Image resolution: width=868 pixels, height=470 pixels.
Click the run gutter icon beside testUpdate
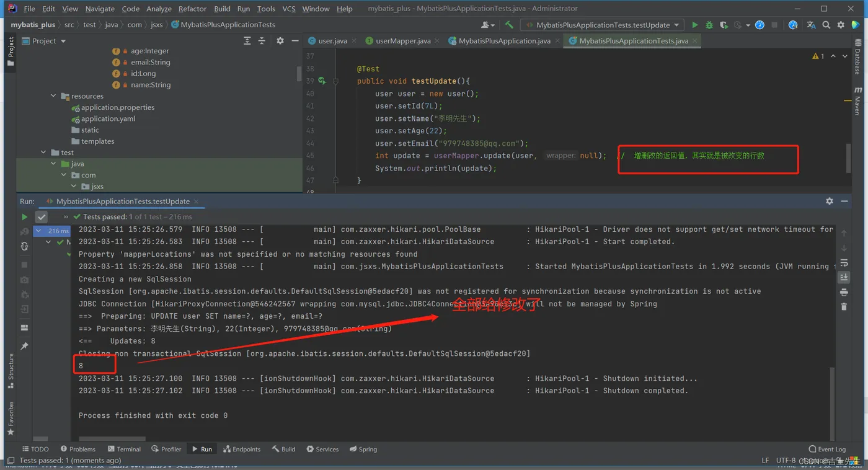tap(322, 81)
